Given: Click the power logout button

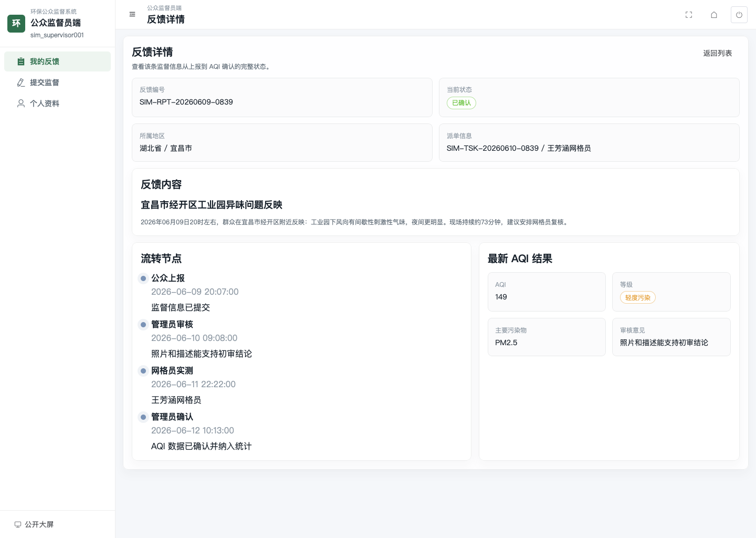Looking at the screenshot, I should click(739, 15).
